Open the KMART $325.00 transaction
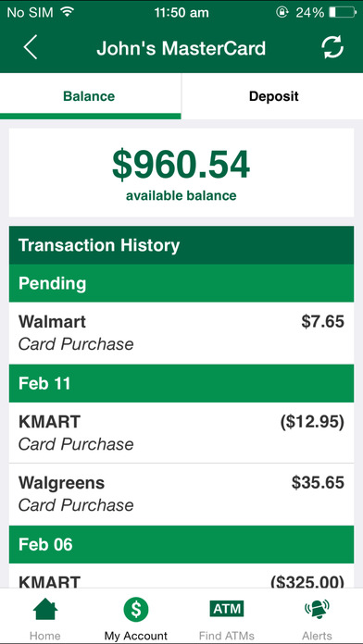This screenshot has width=363, height=644. [181, 576]
